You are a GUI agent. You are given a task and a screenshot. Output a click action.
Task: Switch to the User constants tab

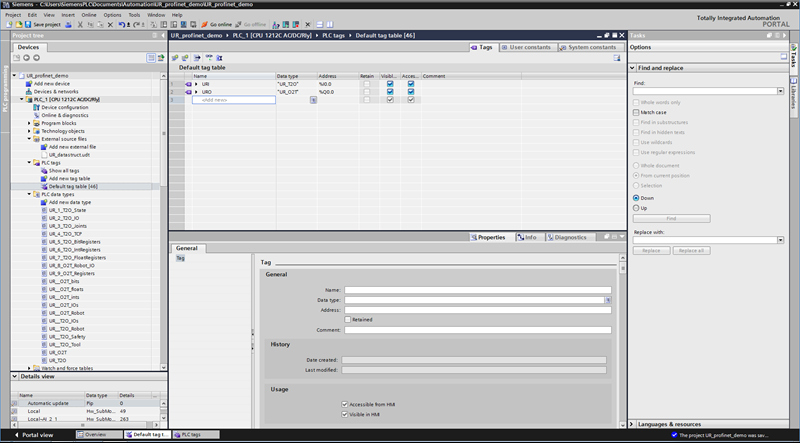tap(528, 47)
